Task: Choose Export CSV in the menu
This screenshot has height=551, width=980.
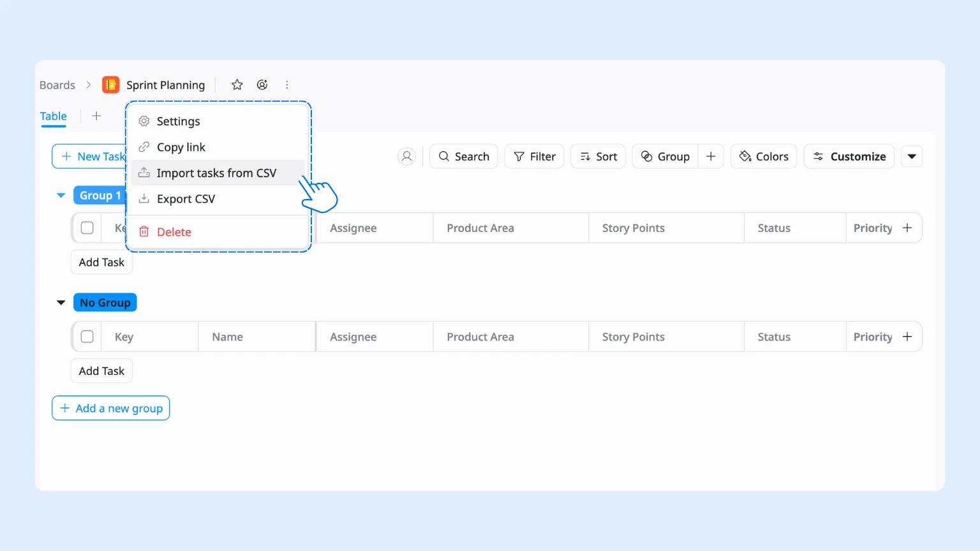Action: coord(218,199)
